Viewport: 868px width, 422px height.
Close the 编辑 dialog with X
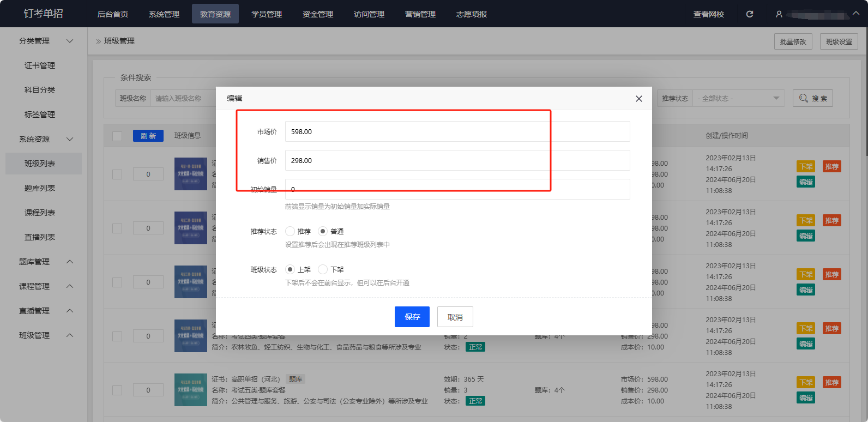point(639,99)
